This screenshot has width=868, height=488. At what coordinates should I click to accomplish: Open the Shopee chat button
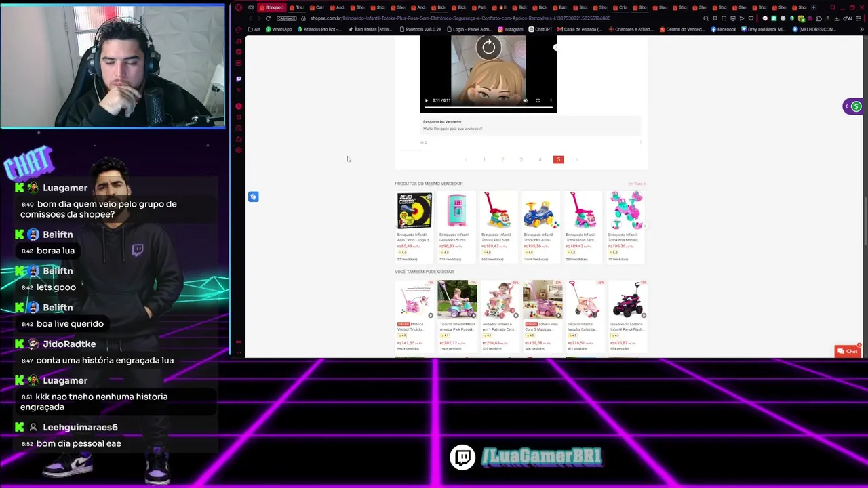coord(848,351)
